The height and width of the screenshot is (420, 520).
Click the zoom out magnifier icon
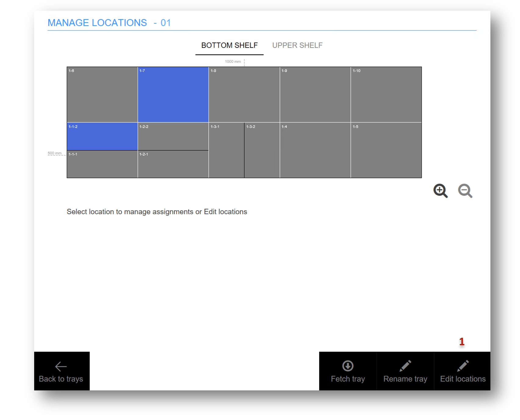click(x=465, y=191)
